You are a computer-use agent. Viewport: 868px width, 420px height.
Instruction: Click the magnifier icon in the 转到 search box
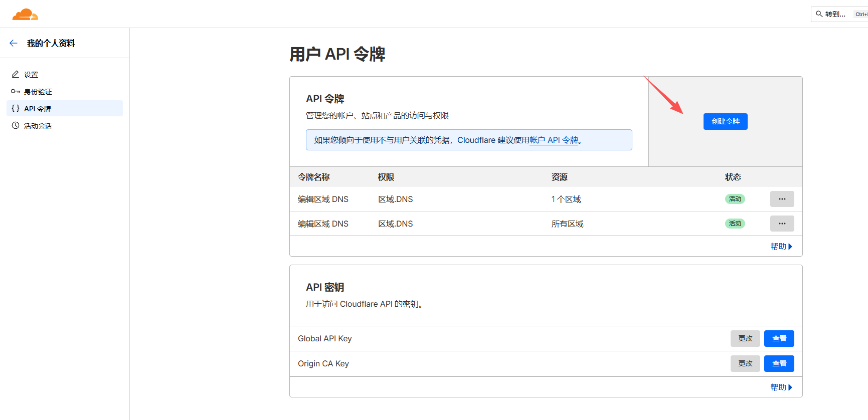click(819, 14)
